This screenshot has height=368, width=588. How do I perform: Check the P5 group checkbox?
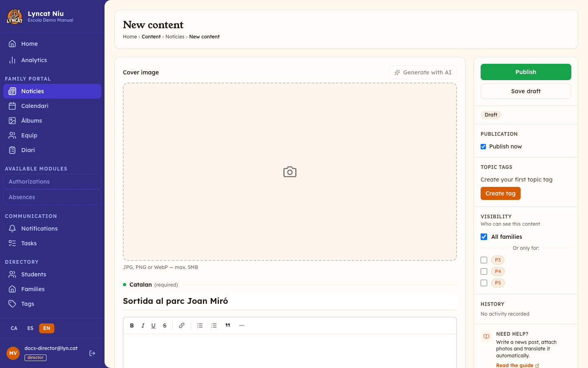[484, 283]
